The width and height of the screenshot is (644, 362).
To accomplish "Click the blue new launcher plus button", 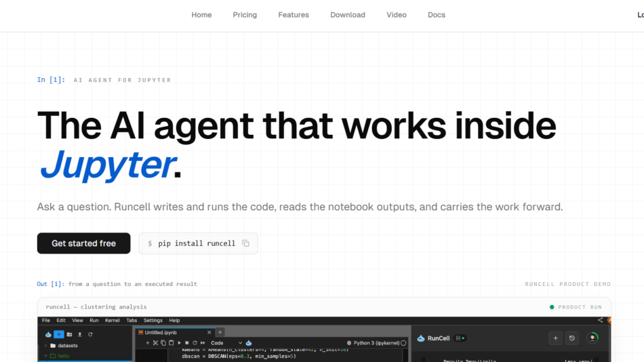I will [59, 334].
